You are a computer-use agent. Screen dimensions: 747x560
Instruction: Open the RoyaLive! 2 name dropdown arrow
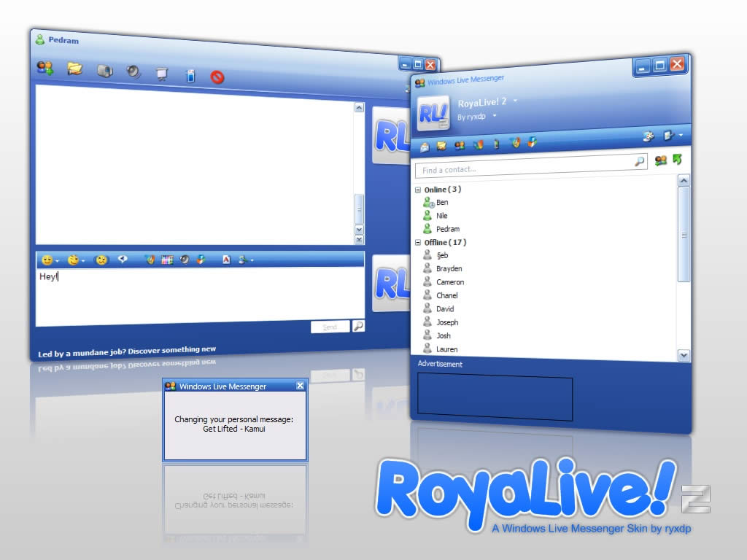[x=515, y=101]
